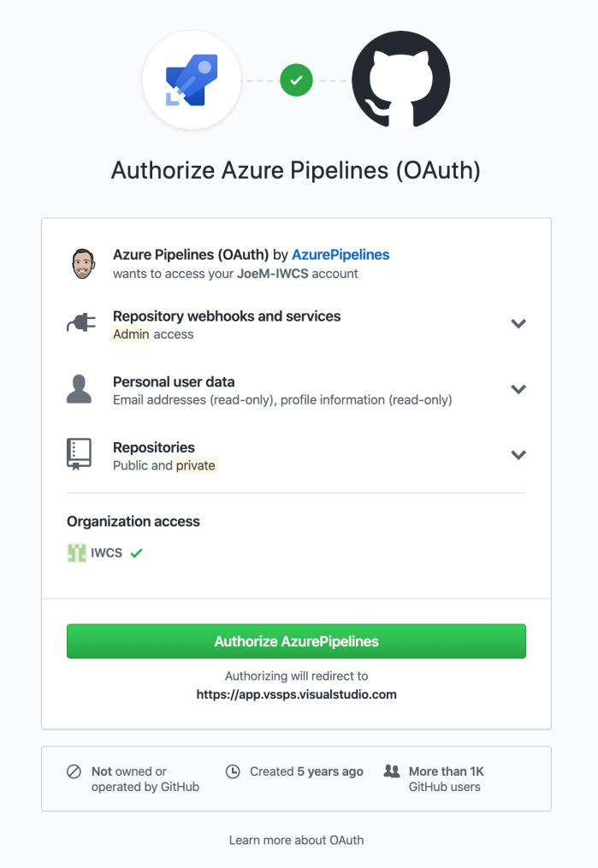
Task: Click the GitHub Octocat logo
Action: point(400,80)
